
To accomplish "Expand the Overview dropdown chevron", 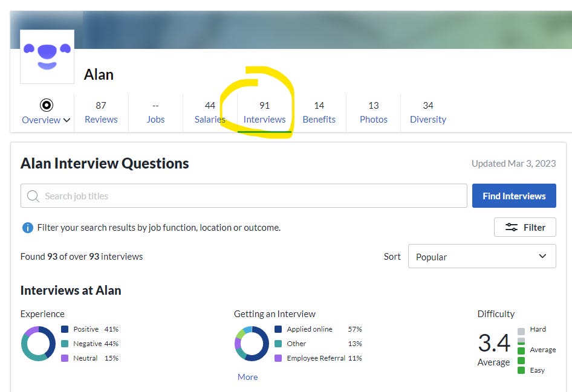I will (x=67, y=120).
